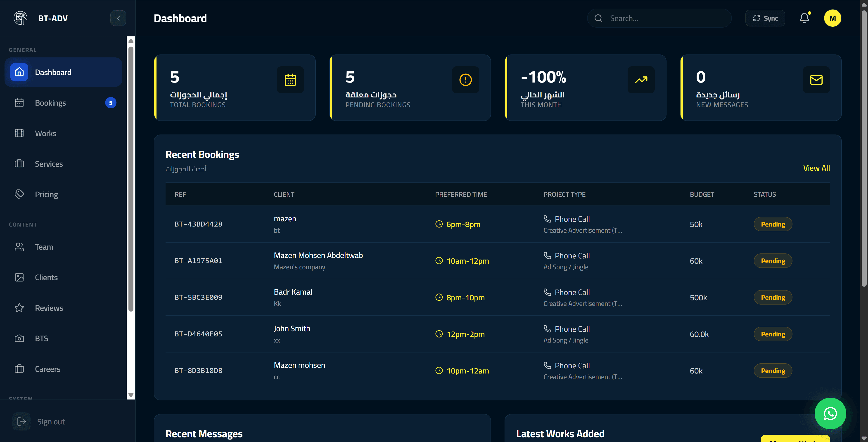Click Pending status for mazen bt row

pyautogui.click(x=773, y=224)
